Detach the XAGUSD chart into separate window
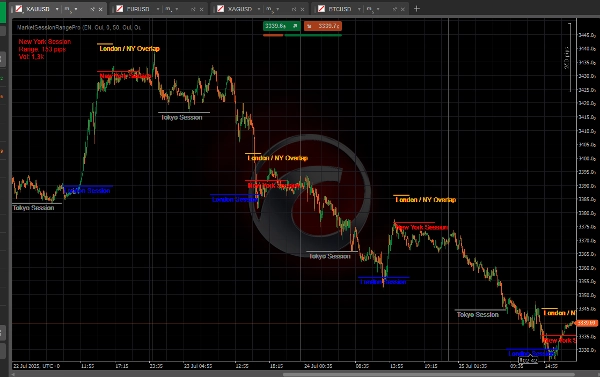 coord(294,9)
